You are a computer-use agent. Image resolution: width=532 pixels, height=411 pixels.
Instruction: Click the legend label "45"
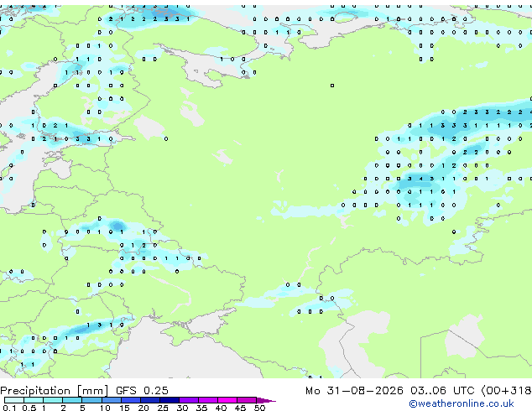tap(240, 408)
